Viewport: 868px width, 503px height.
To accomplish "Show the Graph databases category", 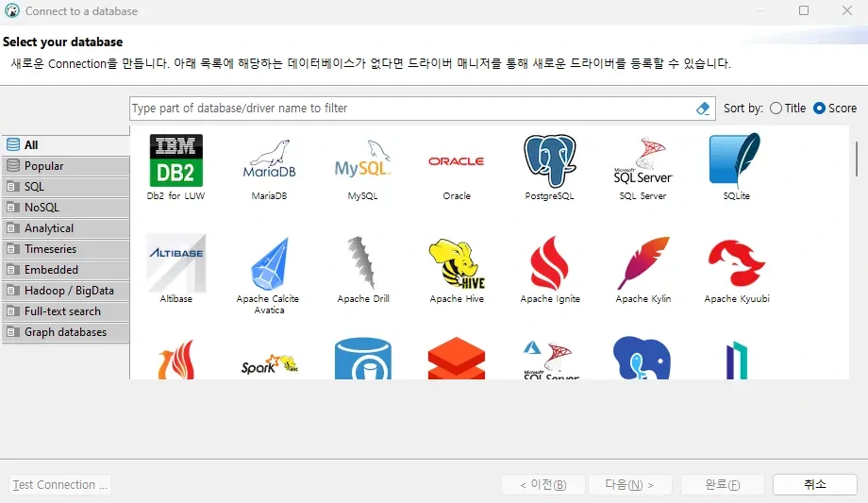I will coord(66,332).
